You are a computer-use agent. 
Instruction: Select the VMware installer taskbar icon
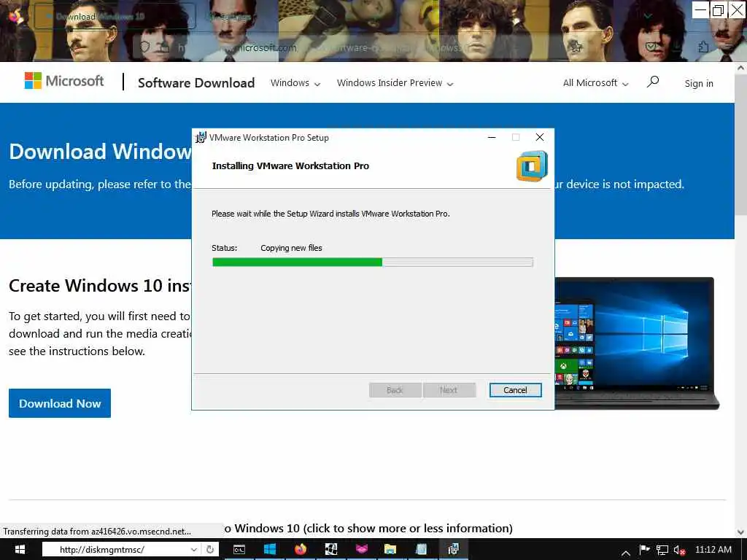453,550
